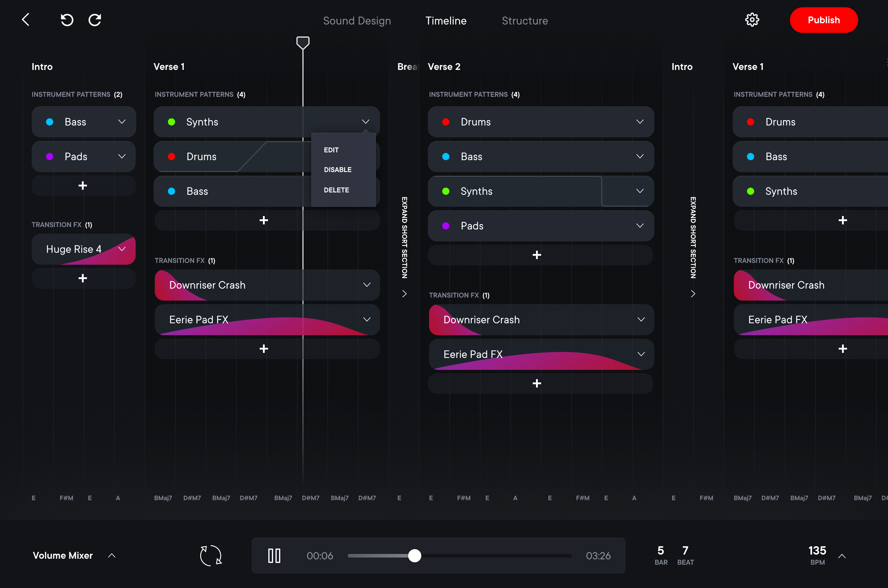This screenshot has height=588, width=888.
Task: Add instrument pattern in the first Intro section
Action: coord(83,186)
